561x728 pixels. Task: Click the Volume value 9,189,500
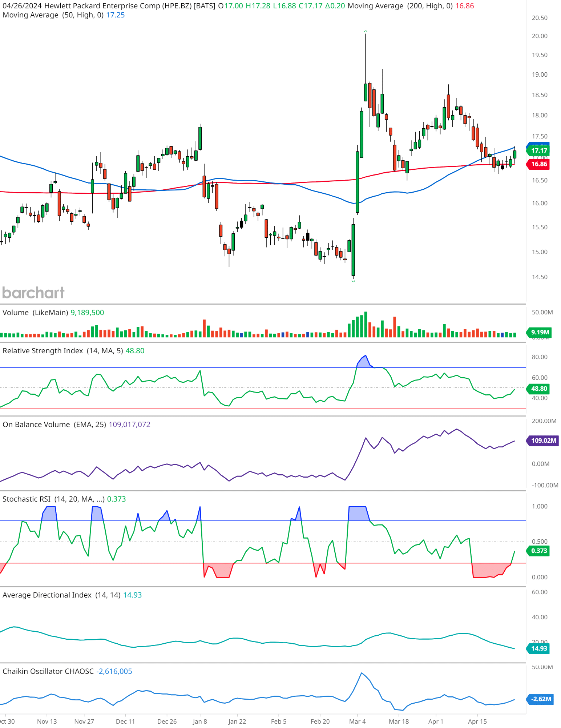click(87, 313)
